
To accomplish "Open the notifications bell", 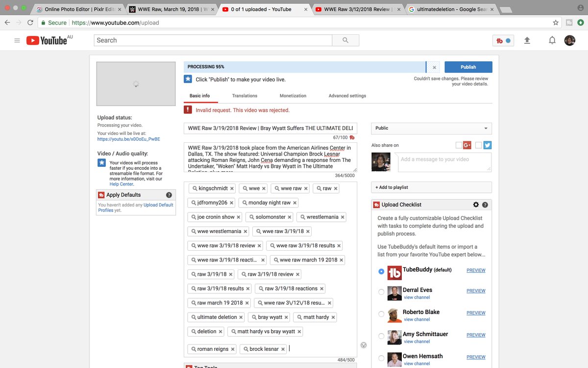I will (x=552, y=40).
